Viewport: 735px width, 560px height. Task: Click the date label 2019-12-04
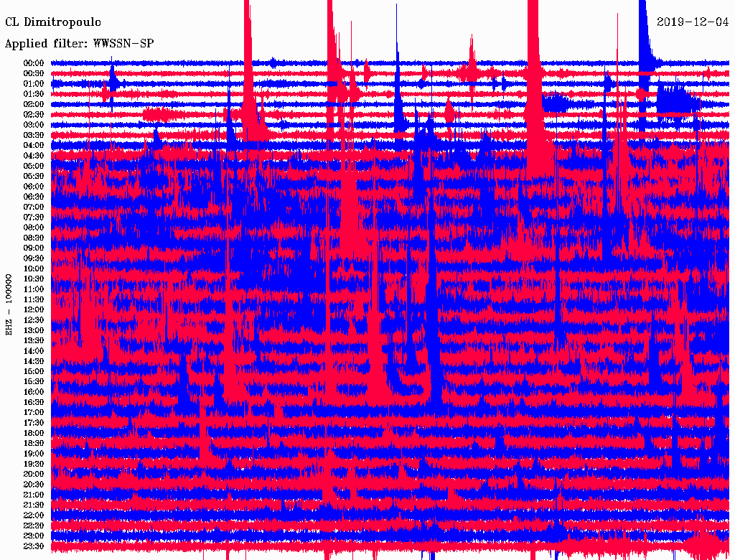click(693, 22)
